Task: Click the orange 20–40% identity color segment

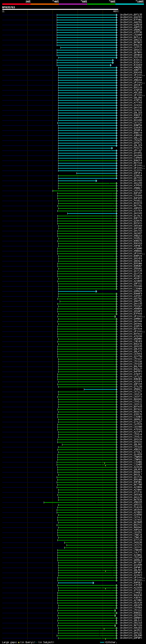Action: [x=45, y=4]
